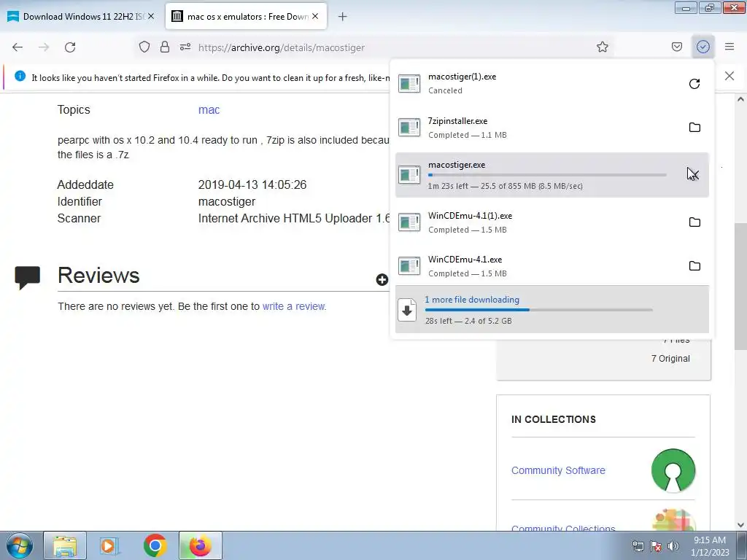The image size is (747, 560).
Task: Open Google Chrome from the taskbar
Action: tap(155, 545)
